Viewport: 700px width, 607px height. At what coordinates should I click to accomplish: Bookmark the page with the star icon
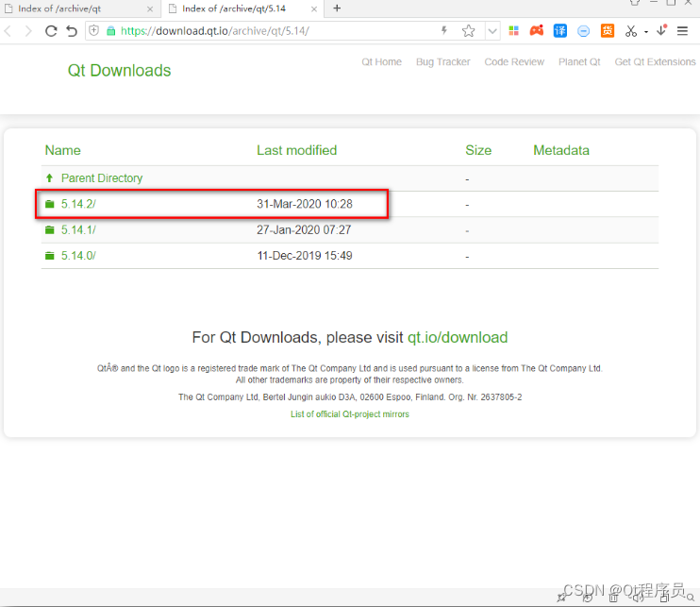click(468, 31)
